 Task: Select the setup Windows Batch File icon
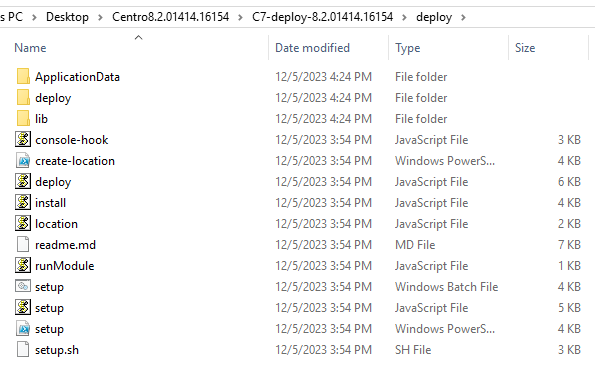click(23, 286)
